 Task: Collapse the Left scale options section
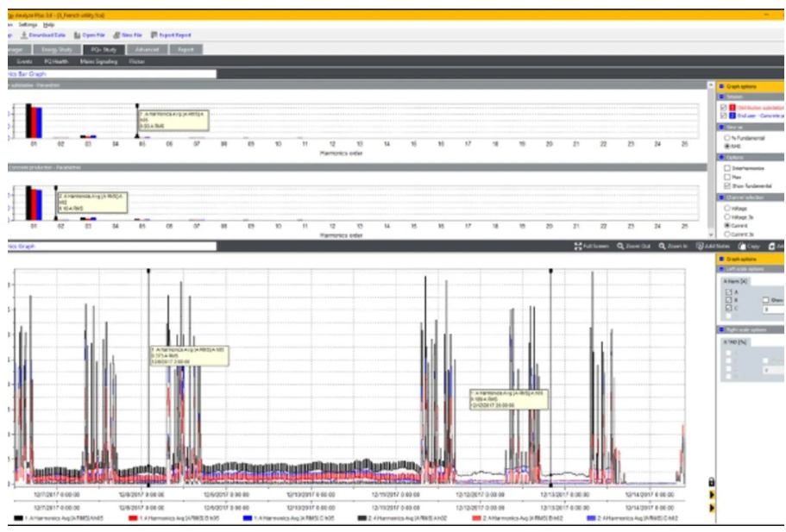tap(722, 270)
